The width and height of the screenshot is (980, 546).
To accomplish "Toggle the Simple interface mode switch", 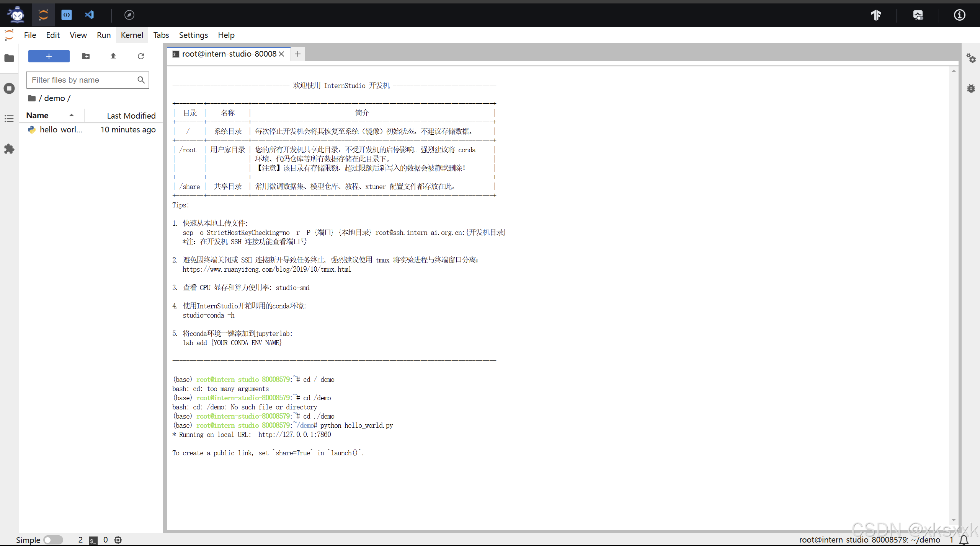I will [53, 539].
